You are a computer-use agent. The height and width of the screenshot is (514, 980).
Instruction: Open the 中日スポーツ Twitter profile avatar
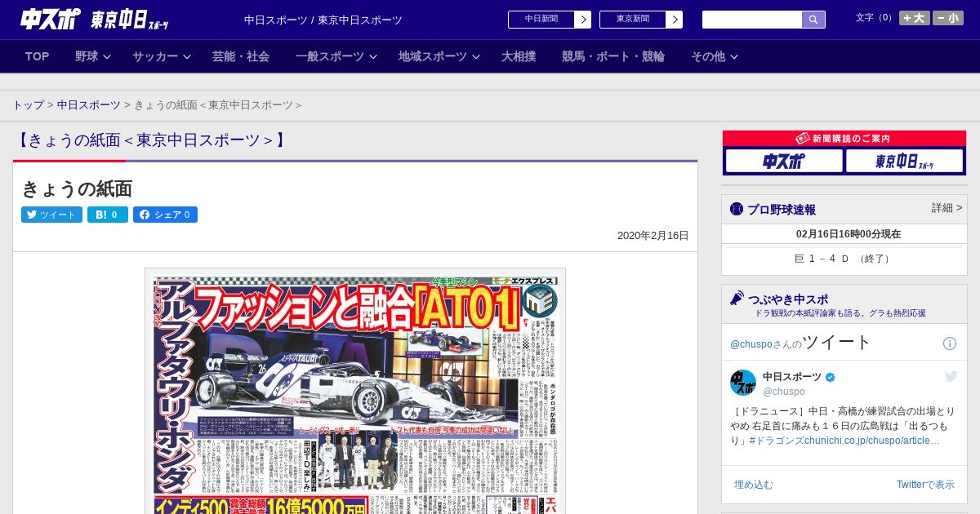[x=743, y=383]
